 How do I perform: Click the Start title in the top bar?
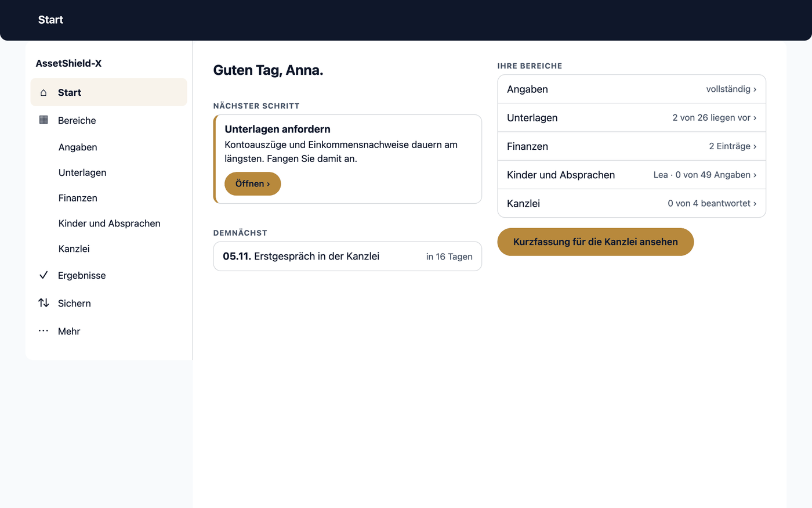pos(50,20)
